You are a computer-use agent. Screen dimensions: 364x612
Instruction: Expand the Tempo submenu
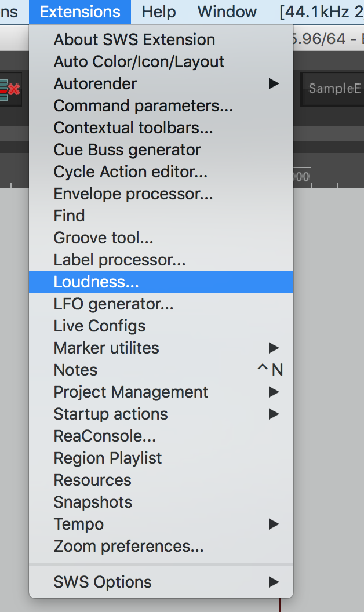tap(79, 524)
